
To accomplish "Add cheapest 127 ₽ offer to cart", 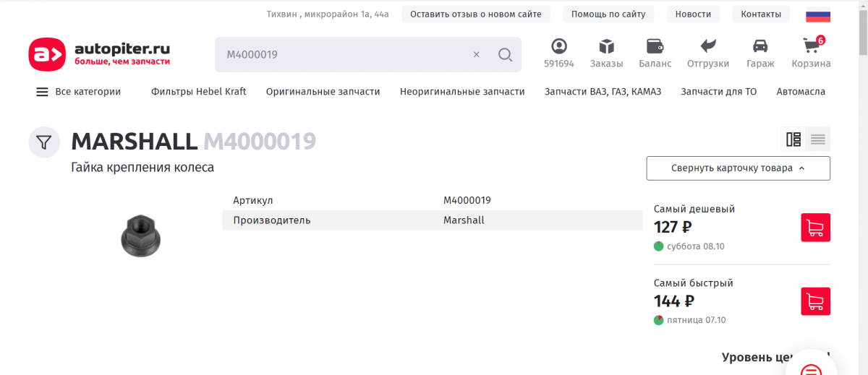I will tap(815, 228).
